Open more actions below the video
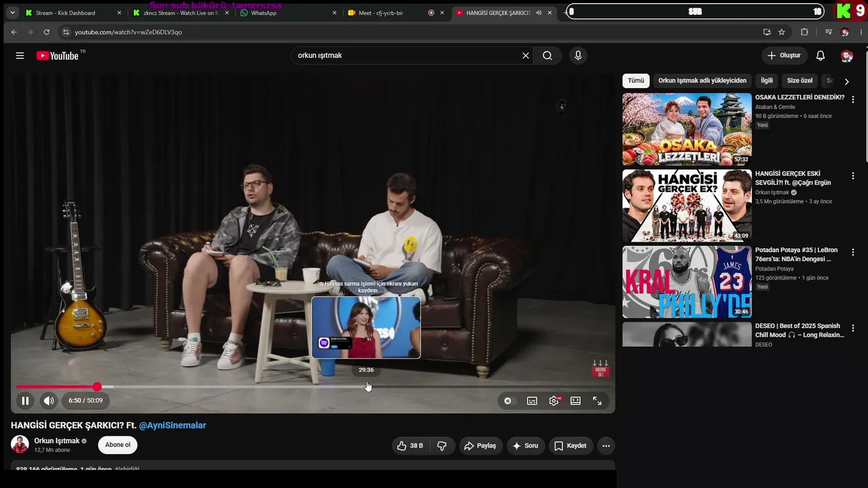 click(x=606, y=446)
